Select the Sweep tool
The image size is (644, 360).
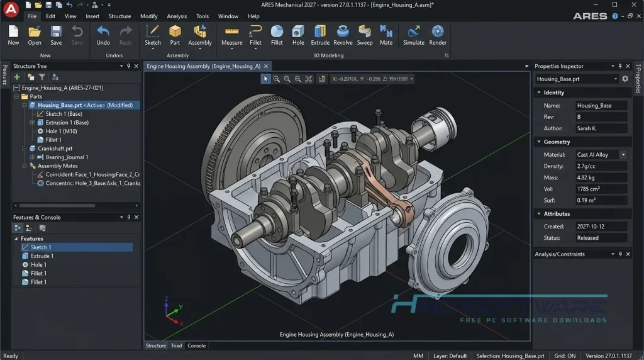point(365,35)
